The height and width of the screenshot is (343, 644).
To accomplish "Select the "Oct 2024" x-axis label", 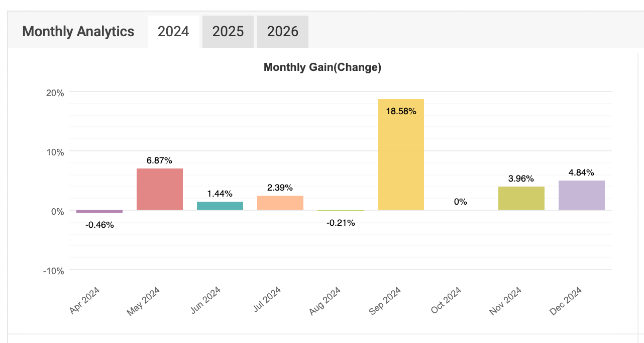I will coord(446,301).
